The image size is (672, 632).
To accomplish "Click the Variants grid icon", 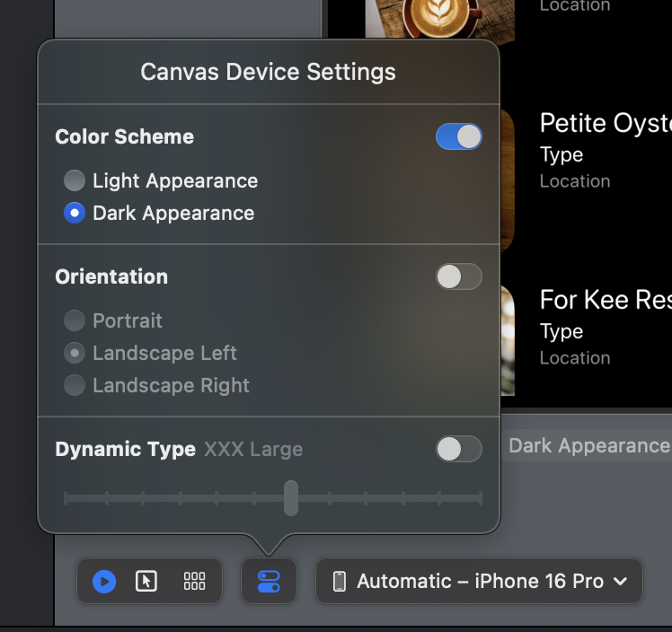I will [x=194, y=581].
